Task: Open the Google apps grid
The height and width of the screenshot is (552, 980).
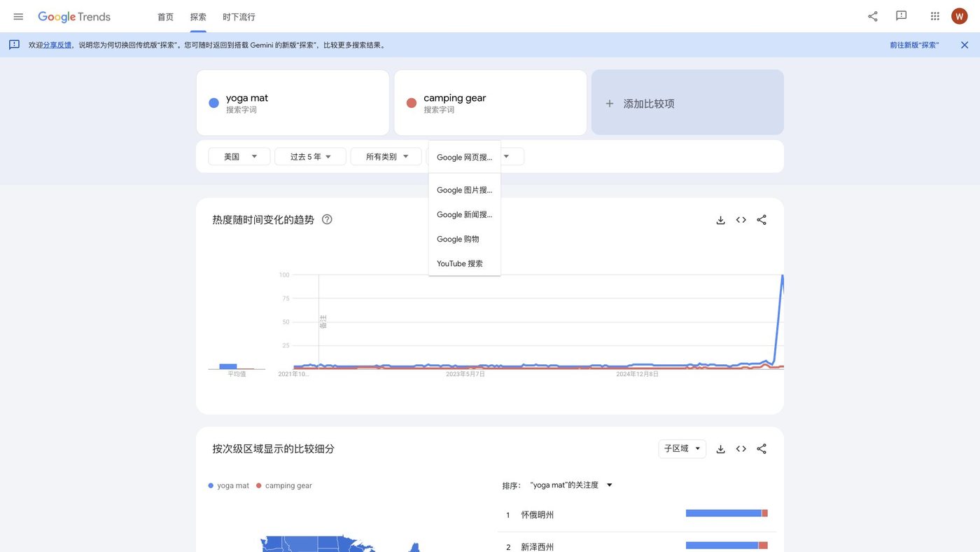Action: click(935, 16)
